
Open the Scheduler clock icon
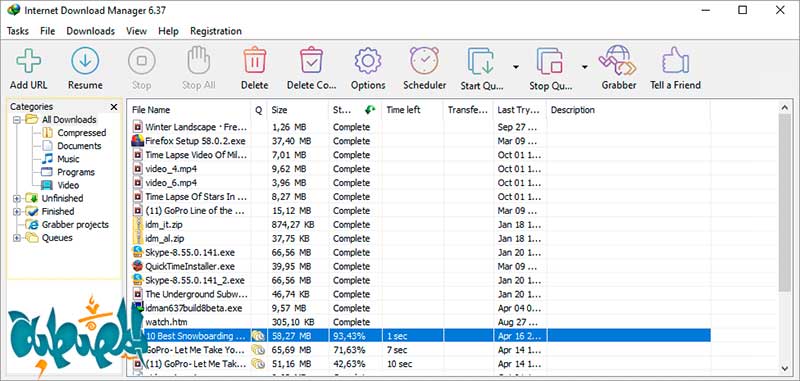pyautogui.click(x=424, y=61)
